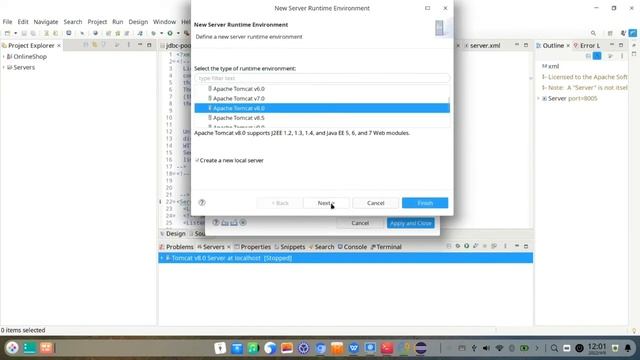Click the volume icon in the system tray

click(x=486, y=348)
